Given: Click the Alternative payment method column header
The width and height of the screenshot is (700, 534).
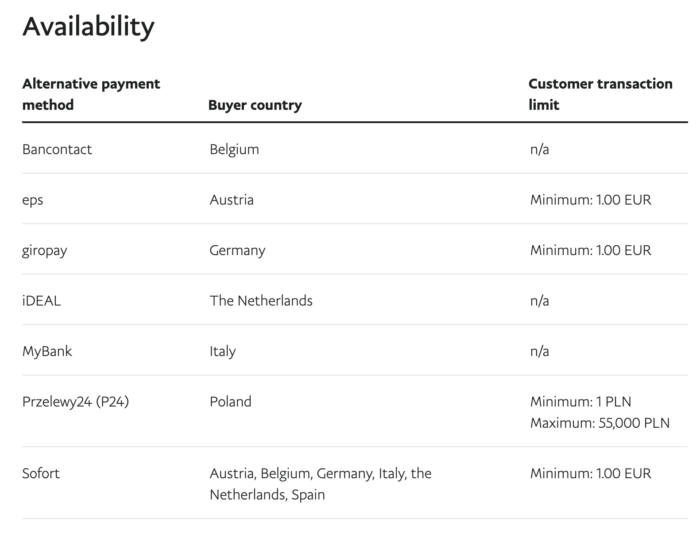Looking at the screenshot, I should [x=91, y=94].
